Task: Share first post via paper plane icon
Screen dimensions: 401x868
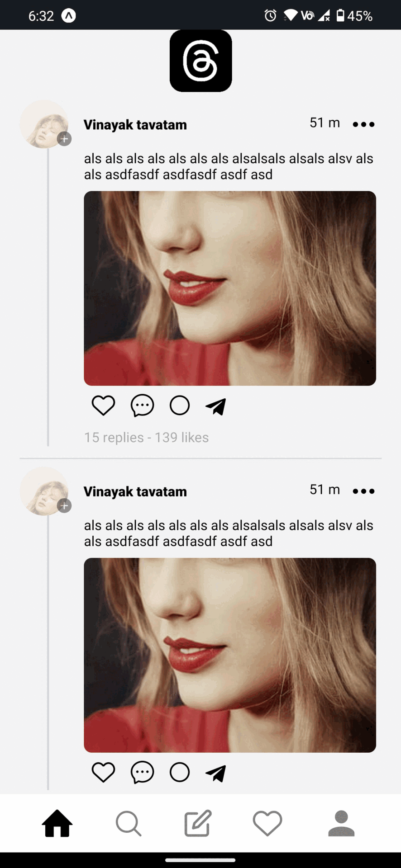Action: 216,406
